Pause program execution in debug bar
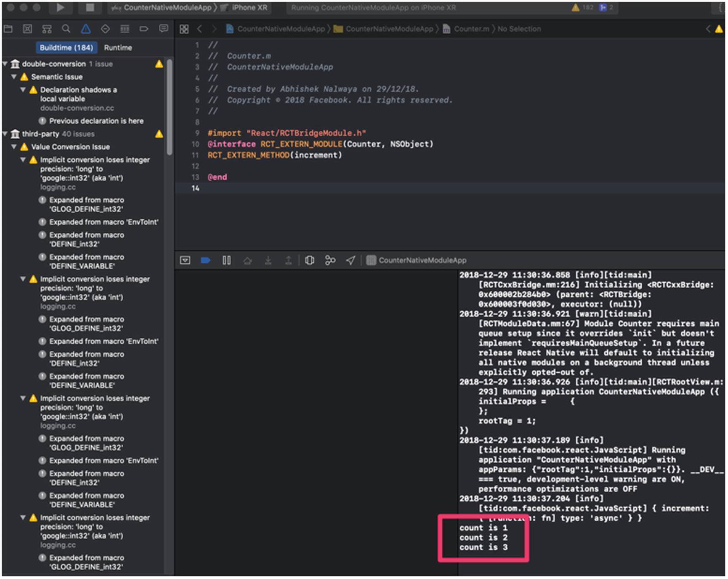Viewport: 728px width, 579px height. click(227, 260)
